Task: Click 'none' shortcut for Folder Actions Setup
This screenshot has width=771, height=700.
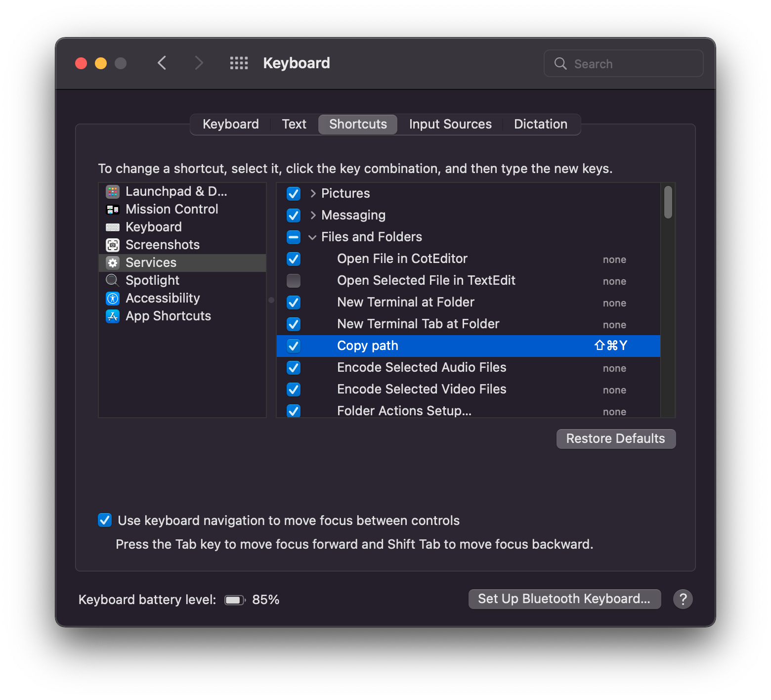Action: 614,412
